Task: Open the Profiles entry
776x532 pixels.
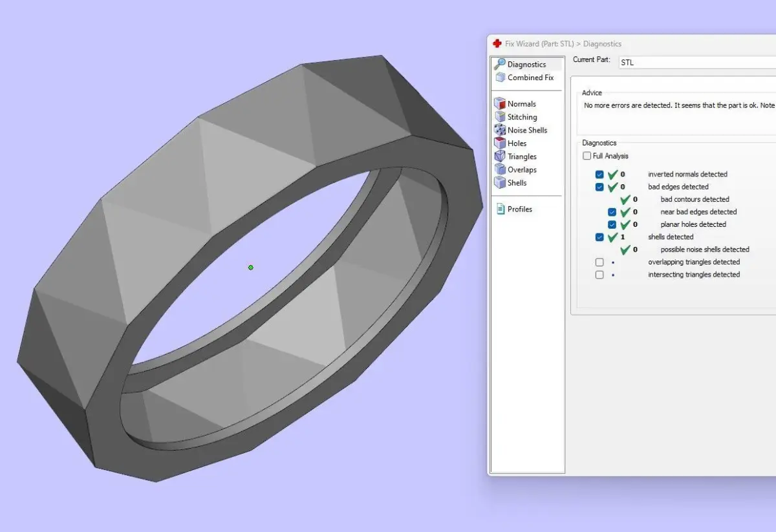Action: tap(519, 209)
